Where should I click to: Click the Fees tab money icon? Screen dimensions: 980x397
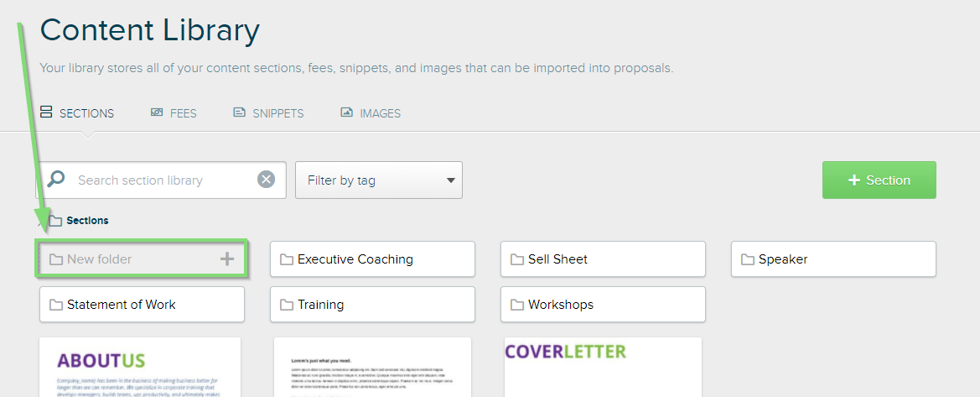pyautogui.click(x=157, y=112)
